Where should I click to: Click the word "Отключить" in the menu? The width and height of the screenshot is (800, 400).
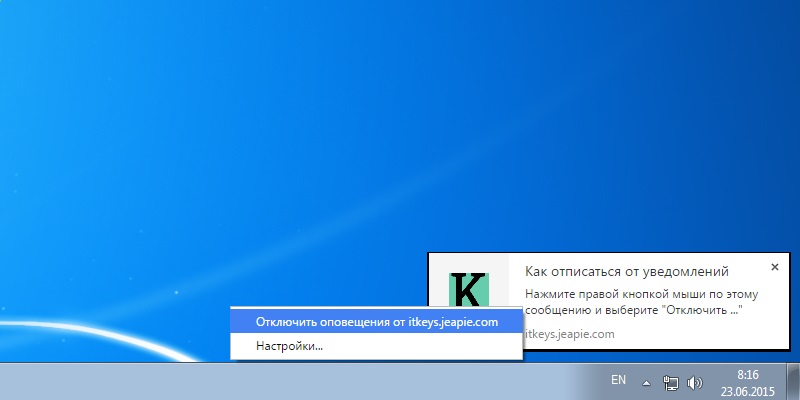285,322
